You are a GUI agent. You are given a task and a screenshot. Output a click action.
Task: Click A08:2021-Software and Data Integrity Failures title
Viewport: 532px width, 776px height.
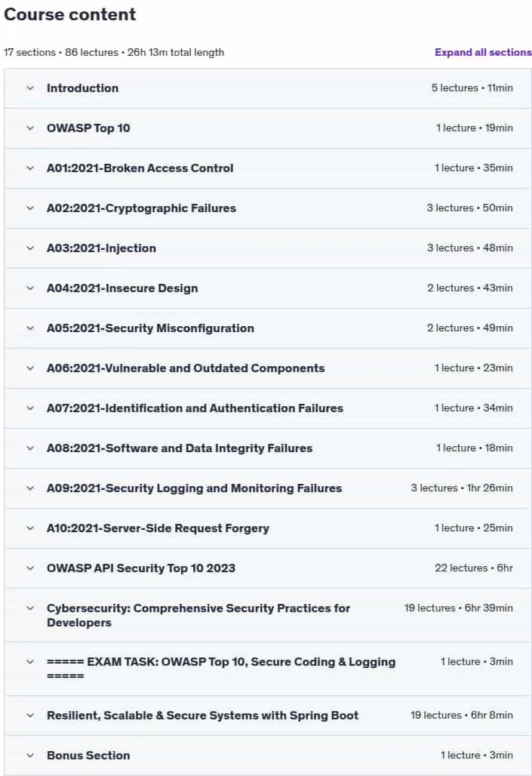click(x=180, y=448)
